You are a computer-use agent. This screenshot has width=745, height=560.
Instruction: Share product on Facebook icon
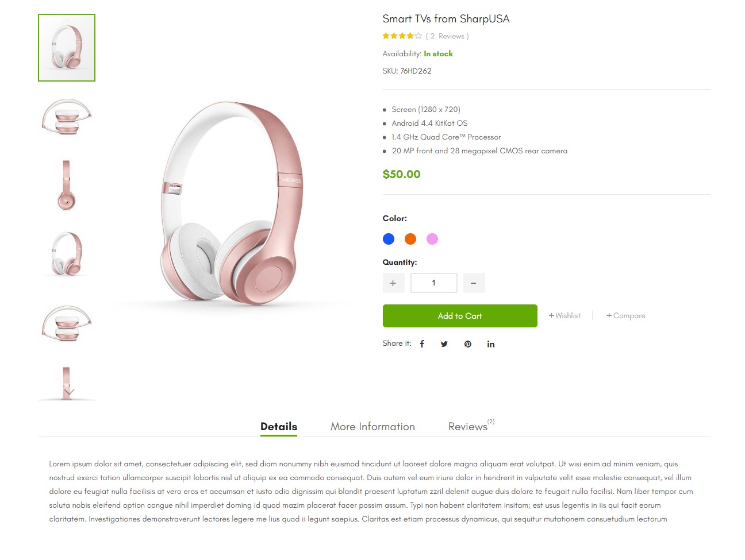pos(422,344)
